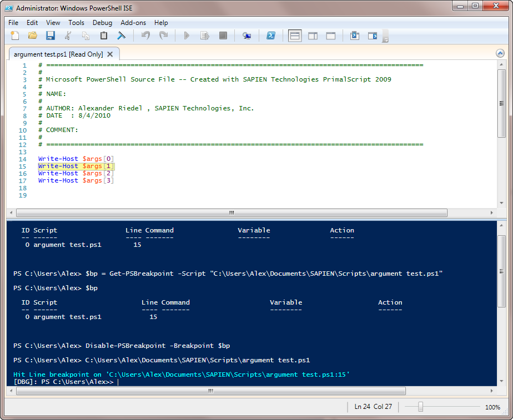Screen dimensions: 513x420
Task: Click line number 18 in gutter
Action: [x=23, y=188]
